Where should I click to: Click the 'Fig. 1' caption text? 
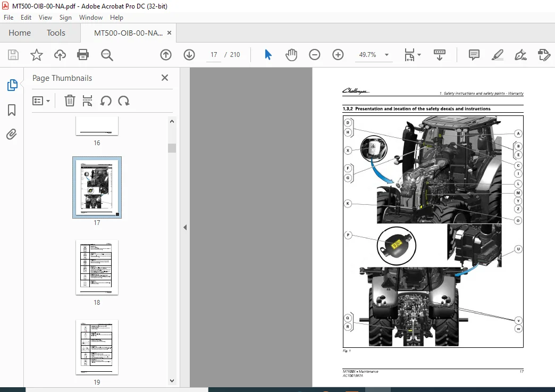347,351
